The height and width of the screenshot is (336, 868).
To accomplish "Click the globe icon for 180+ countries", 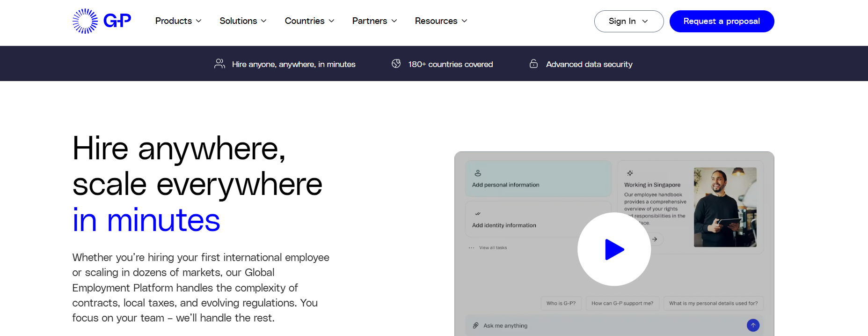I will 396,64.
